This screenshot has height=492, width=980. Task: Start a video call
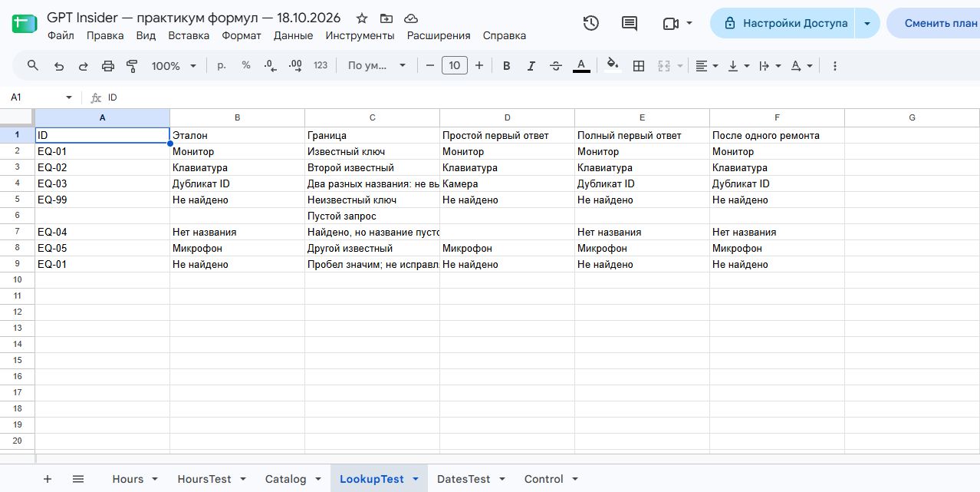pos(677,23)
